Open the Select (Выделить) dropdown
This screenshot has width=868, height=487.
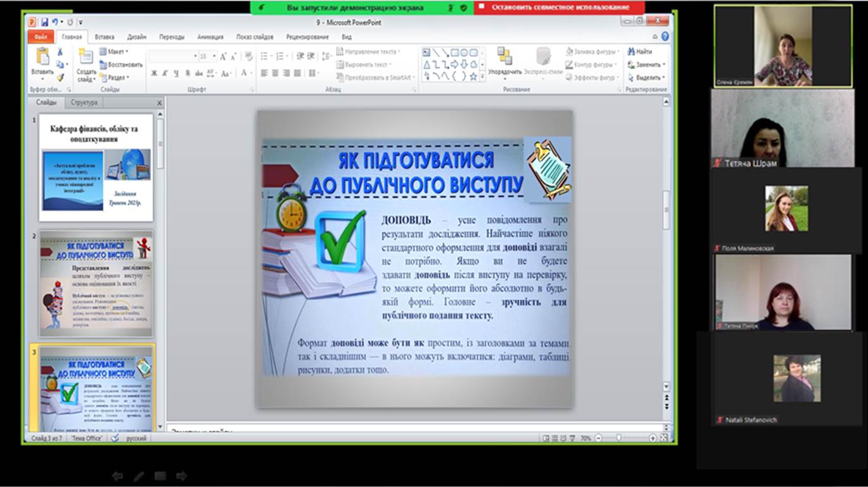[646, 77]
